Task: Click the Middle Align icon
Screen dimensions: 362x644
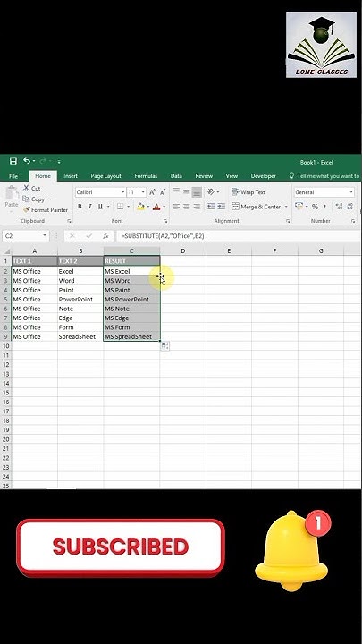Action: (186, 191)
